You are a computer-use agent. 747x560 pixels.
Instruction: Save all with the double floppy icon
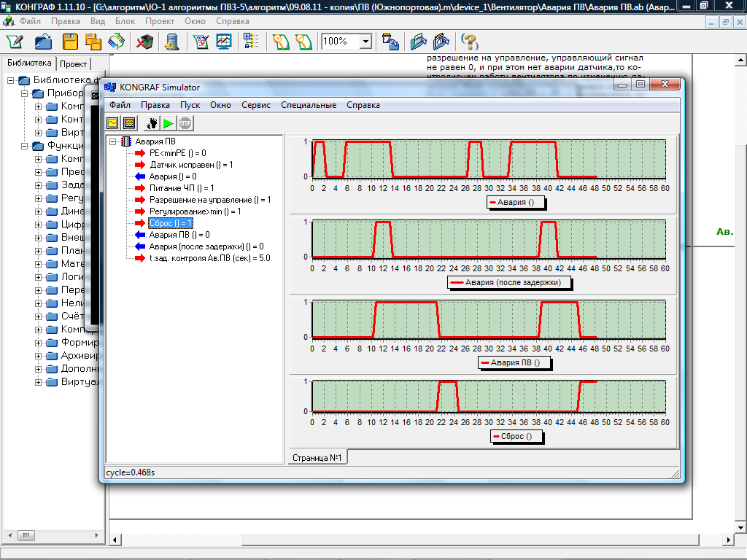tap(93, 42)
